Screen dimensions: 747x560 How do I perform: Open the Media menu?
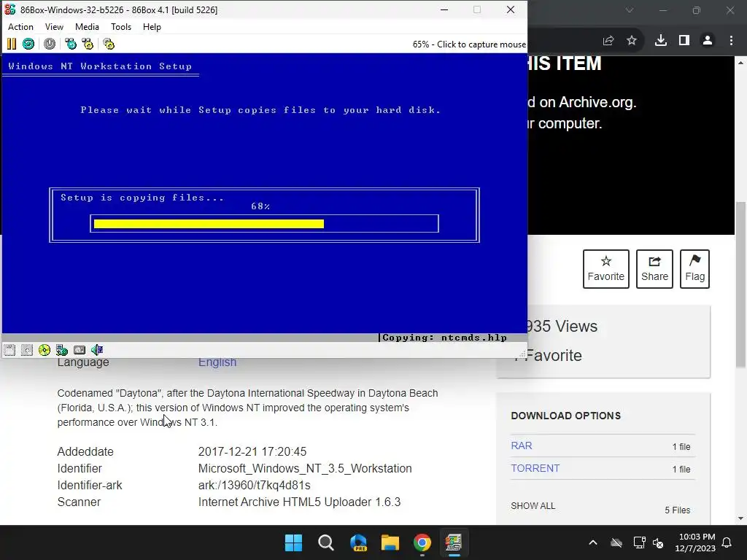(x=88, y=27)
